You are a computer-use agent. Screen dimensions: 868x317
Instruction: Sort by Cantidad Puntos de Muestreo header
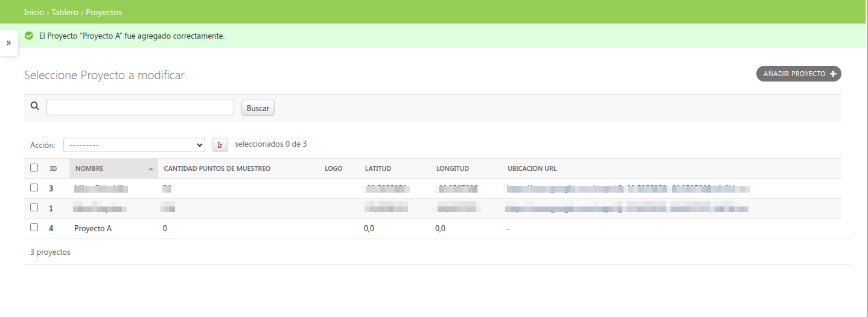click(217, 168)
